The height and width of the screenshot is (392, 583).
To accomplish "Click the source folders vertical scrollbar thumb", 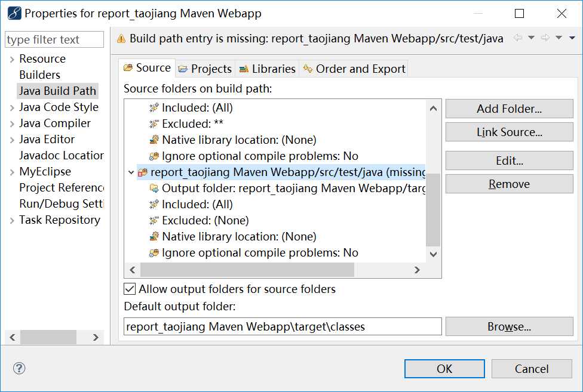I will pyautogui.click(x=433, y=209).
